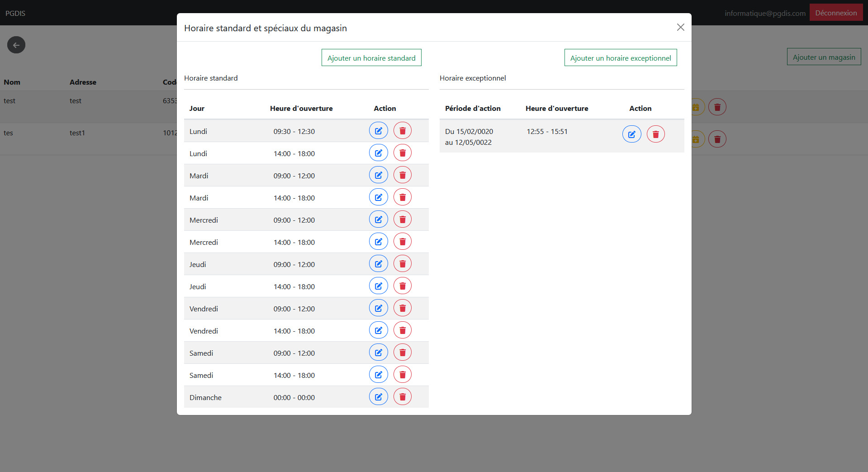Open the PGDIS home link

[15, 13]
